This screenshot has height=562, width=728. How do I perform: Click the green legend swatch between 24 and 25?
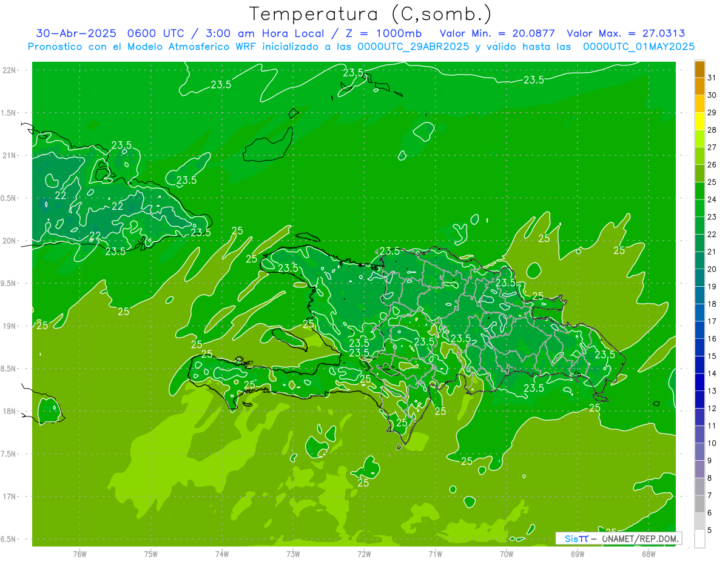pyautogui.click(x=700, y=191)
